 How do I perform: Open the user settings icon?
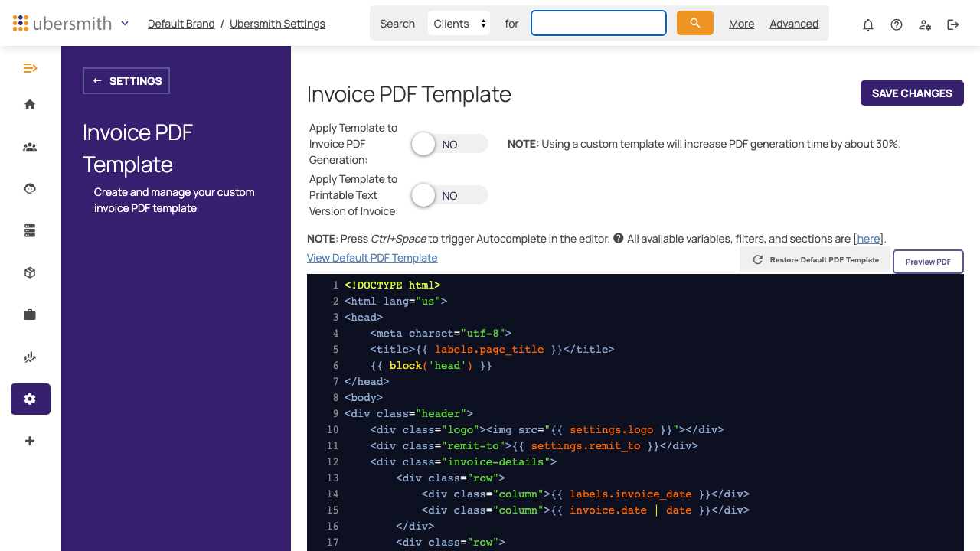tap(925, 24)
